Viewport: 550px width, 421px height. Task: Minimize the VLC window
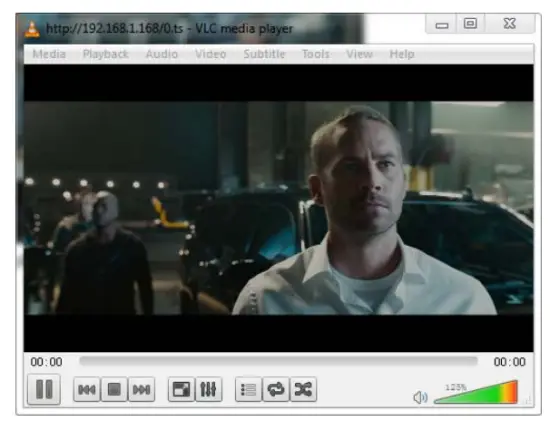pyautogui.click(x=442, y=24)
